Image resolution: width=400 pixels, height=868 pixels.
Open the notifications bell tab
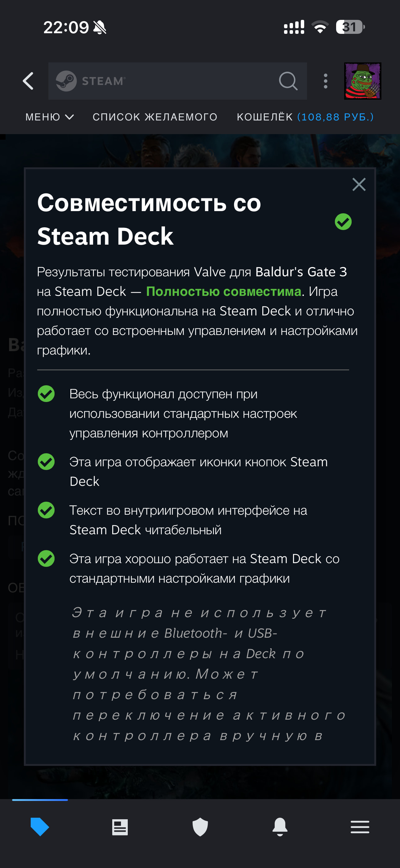280,827
